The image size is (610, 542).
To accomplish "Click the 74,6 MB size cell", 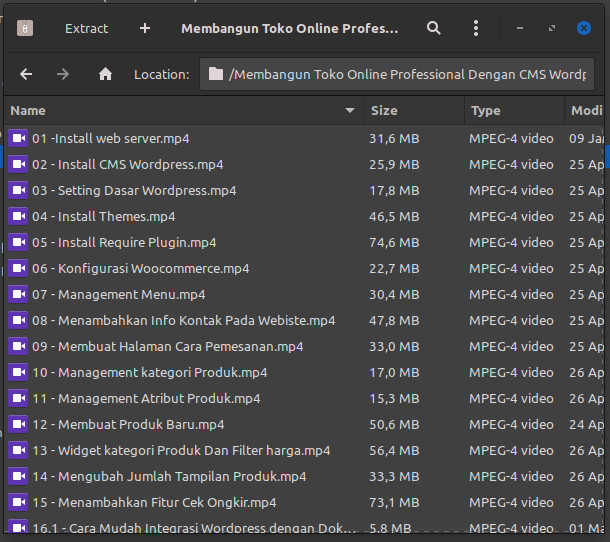I will click(394, 242).
